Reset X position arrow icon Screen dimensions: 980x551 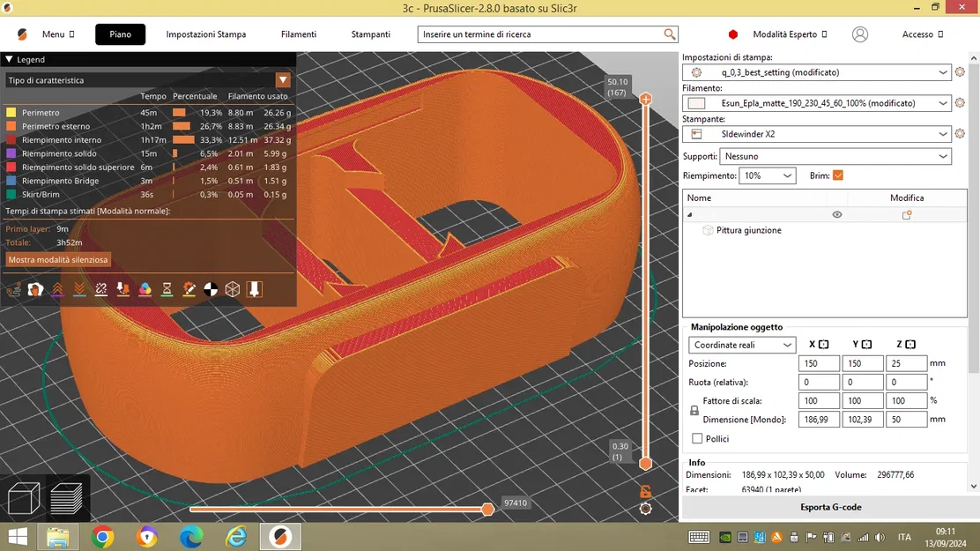[824, 345]
